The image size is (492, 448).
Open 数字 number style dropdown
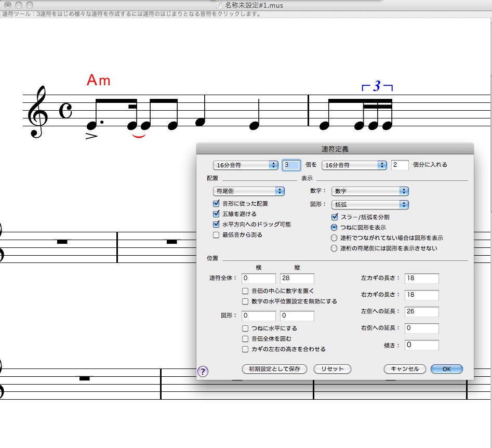coord(370,191)
